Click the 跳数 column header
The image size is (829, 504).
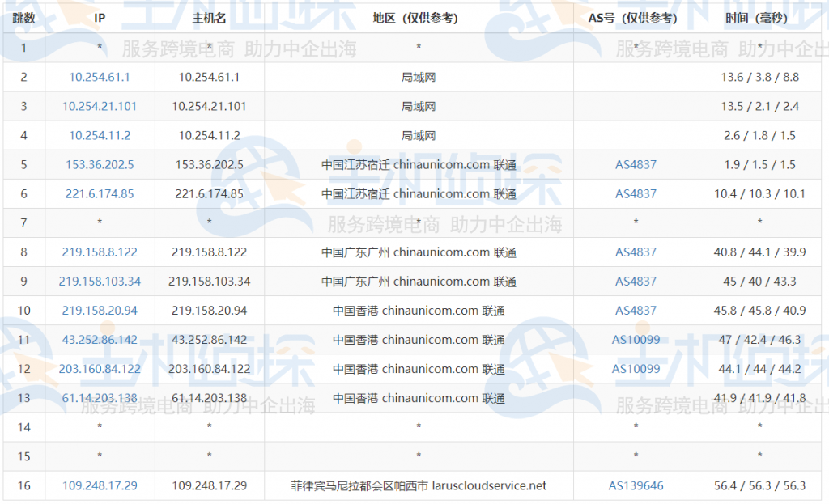point(23,18)
